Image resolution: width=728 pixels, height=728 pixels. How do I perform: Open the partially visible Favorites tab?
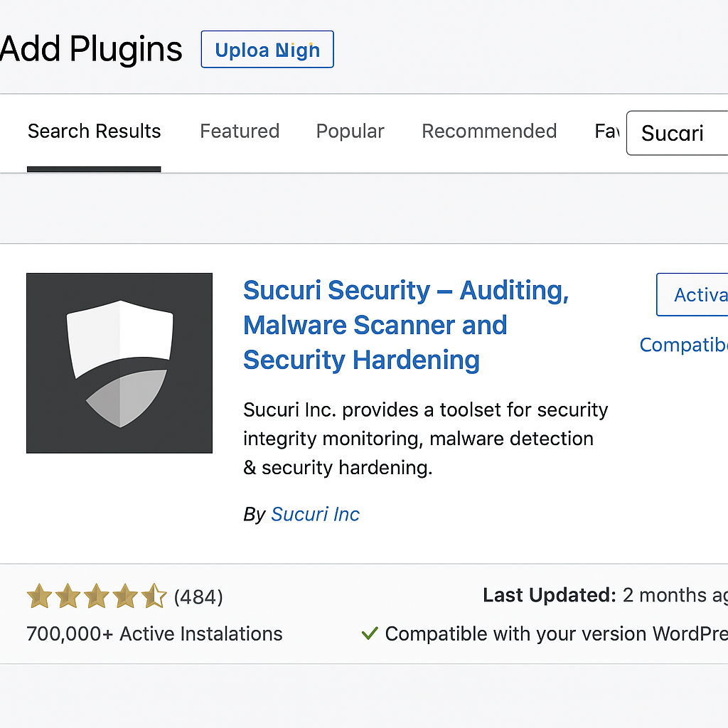pos(607,132)
